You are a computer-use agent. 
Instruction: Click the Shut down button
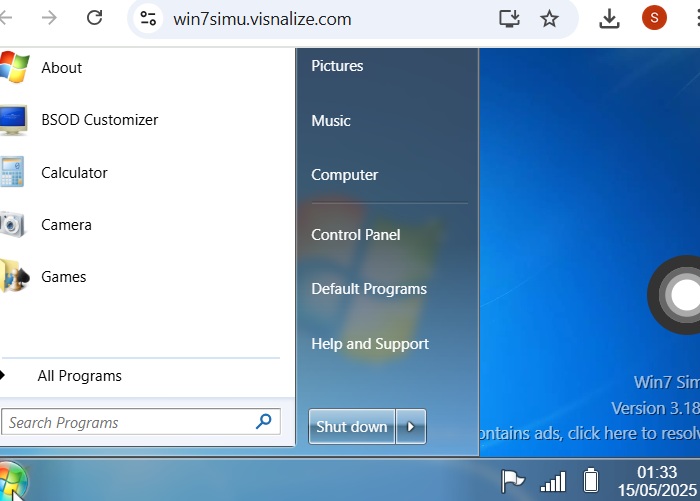point(352,426)
